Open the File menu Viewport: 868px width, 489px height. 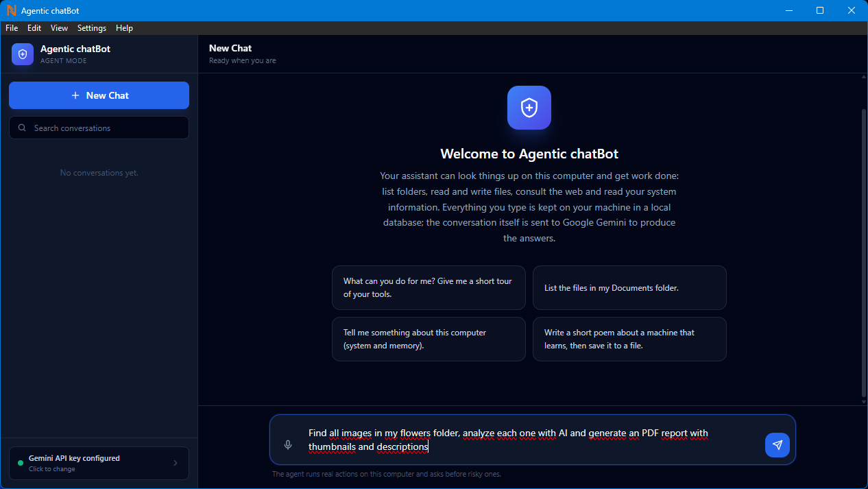(12, 28)
